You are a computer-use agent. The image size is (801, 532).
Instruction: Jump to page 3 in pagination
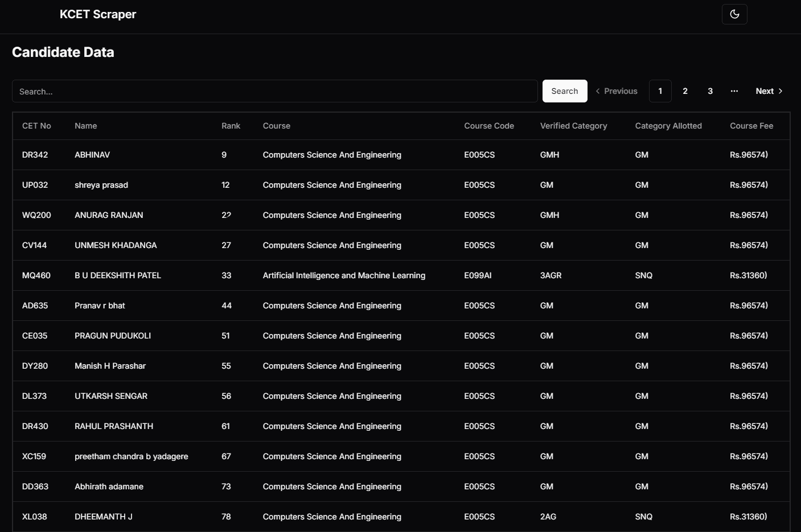click(710, 91)
